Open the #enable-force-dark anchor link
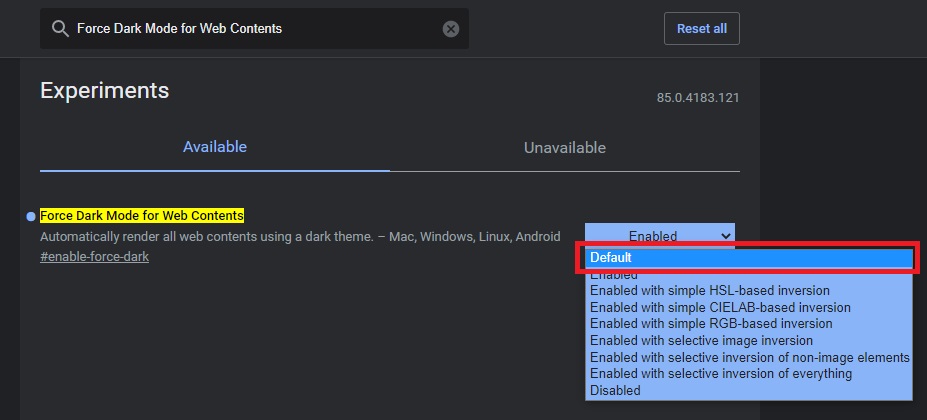This screenshot has width=927, height=420. [94, 257]
